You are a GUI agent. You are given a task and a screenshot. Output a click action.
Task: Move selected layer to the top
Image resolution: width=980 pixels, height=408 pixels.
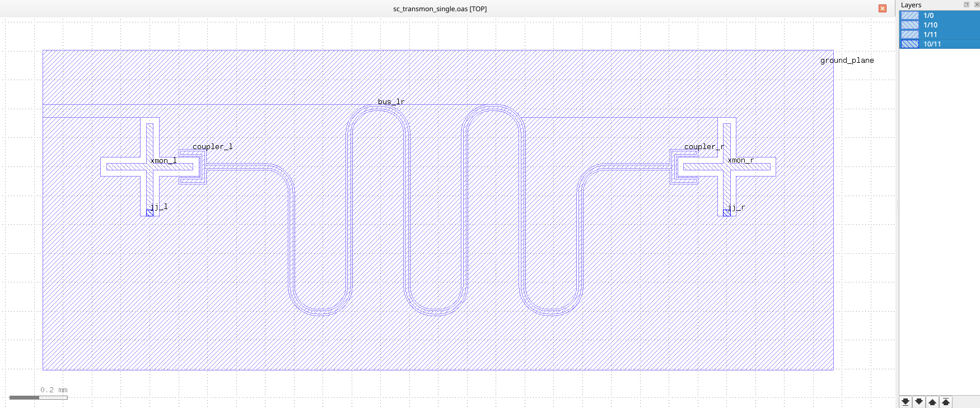pyautogui.click(x=946, y=402)
